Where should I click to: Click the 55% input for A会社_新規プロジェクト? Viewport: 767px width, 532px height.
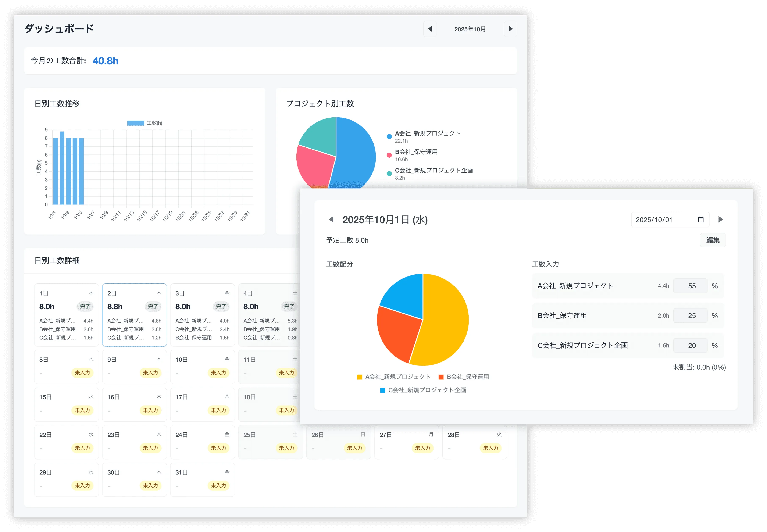coord(690,286)
